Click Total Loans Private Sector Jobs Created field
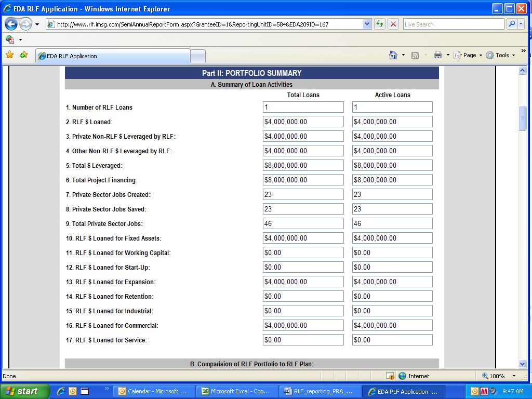The height and width of the screenshot is (399, 532). [303, 195]
